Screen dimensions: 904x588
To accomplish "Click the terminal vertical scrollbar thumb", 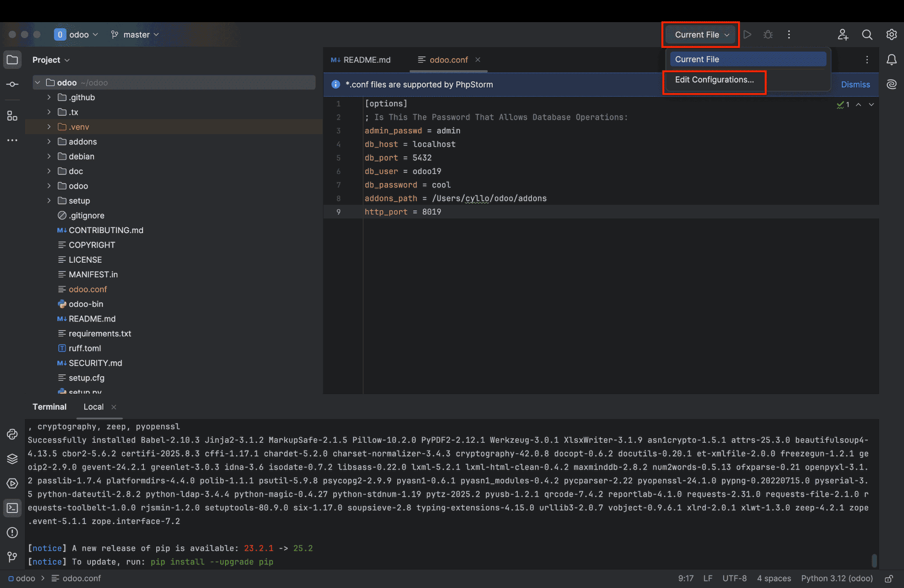I will (x=874, y=560).
